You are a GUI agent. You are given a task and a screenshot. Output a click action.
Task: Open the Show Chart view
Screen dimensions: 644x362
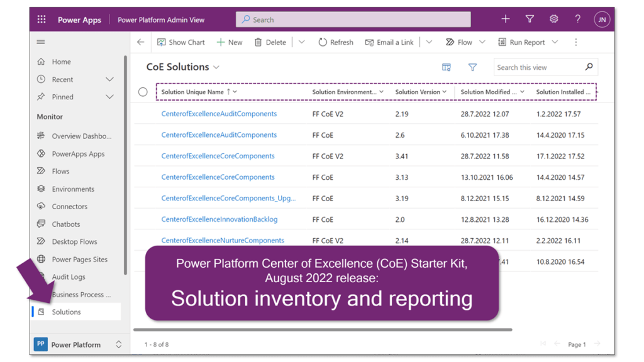[181, 42]
